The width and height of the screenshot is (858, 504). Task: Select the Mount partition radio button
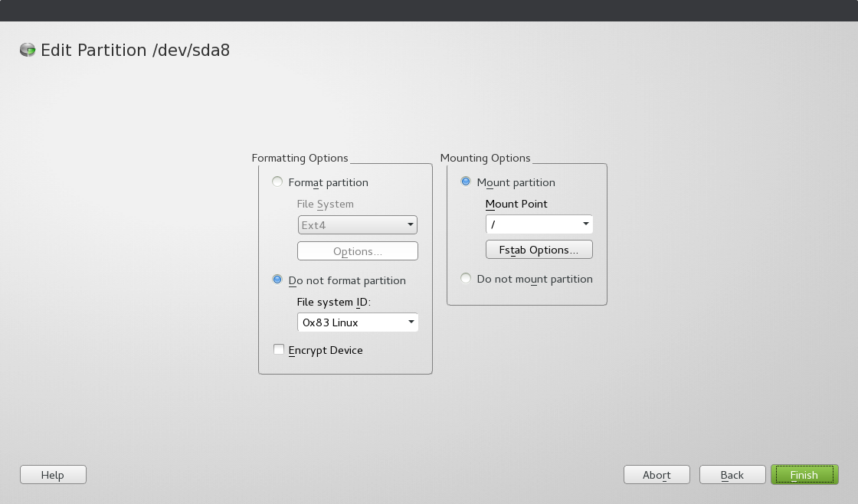466,182
